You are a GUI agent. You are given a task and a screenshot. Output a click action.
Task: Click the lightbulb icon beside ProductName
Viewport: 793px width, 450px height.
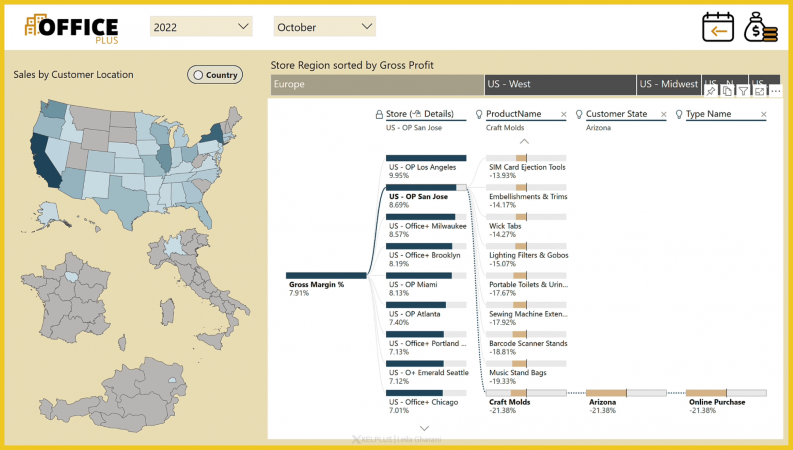tap(479, 114)
